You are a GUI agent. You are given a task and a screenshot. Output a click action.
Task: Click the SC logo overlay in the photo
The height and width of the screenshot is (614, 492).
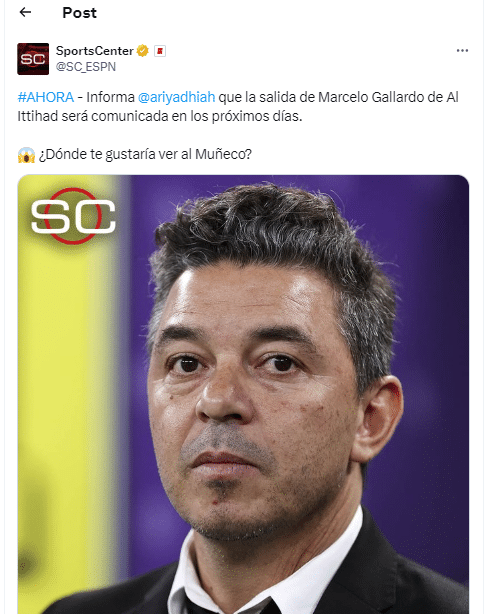(73, 216)
